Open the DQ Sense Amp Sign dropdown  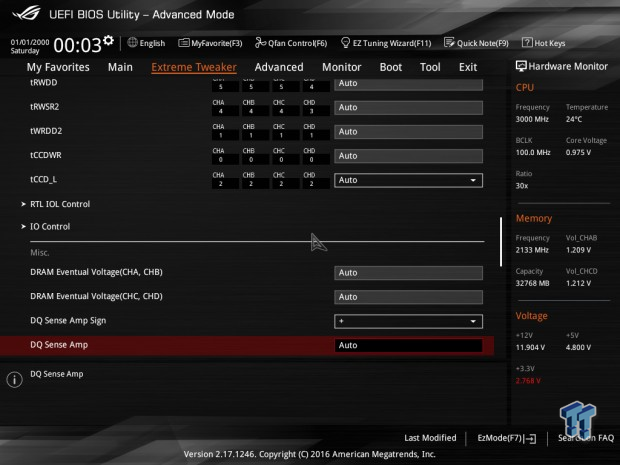(x=408, y=321)
